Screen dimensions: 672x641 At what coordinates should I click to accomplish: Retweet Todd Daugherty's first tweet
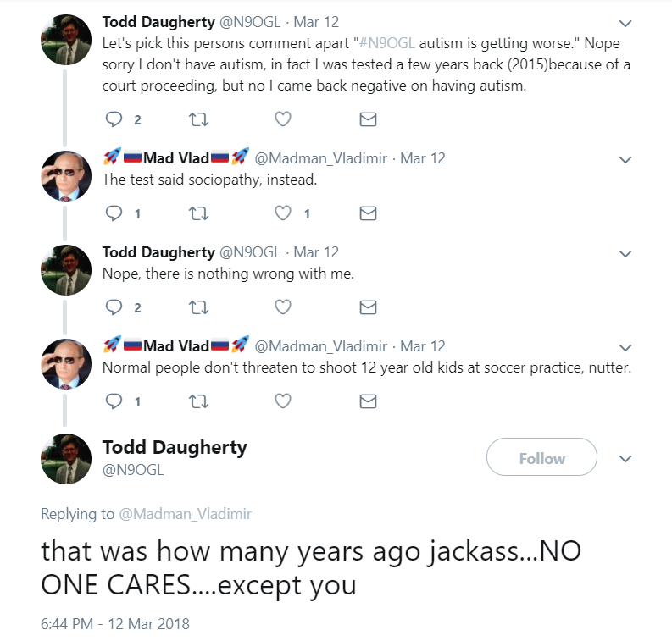coord(199,119)
